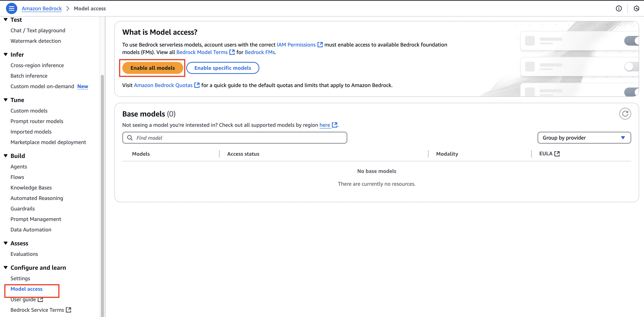Viewport: 644px width, 317px height.
Task: Collapse the Tune section triangle
Action: (x=6, y=100)
